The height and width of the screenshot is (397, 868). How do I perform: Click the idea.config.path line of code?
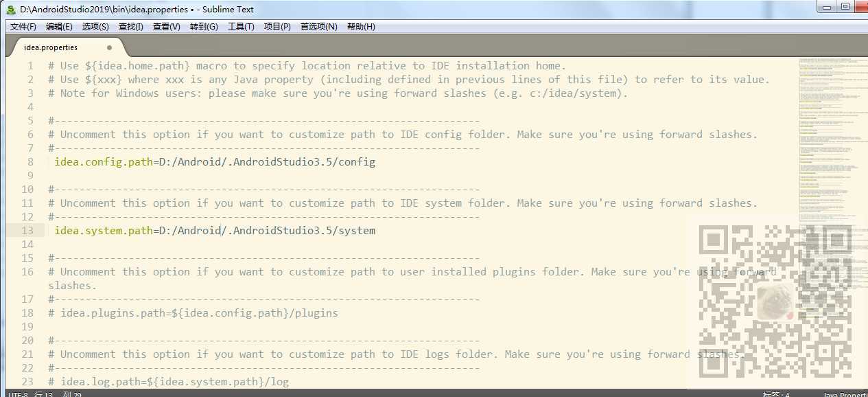(215, 162)
